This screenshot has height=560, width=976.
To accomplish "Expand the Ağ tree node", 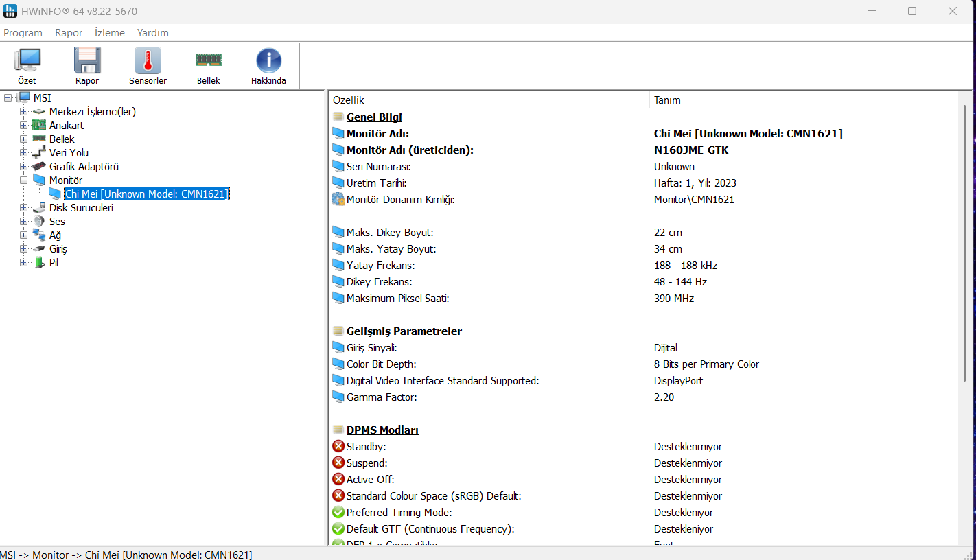I will (23, 235).
